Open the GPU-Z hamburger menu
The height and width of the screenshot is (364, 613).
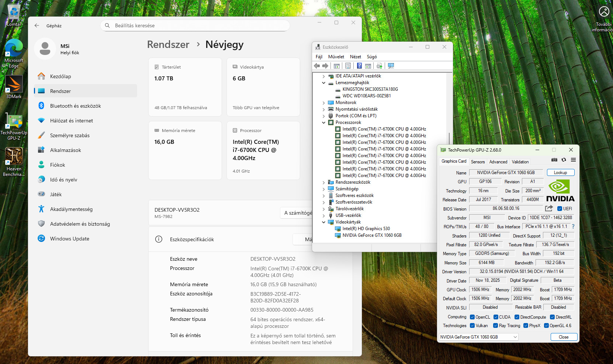[573, 160]
